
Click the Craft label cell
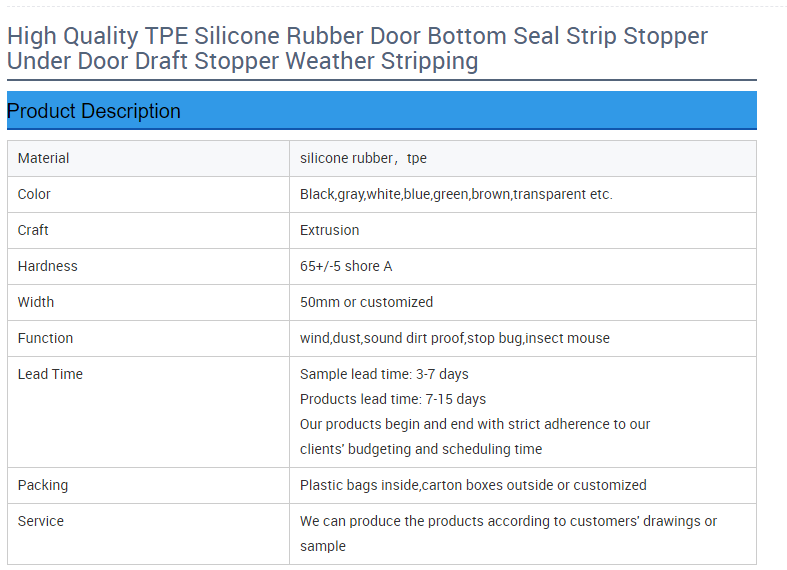pyautogui.click(x=33, y=230)
